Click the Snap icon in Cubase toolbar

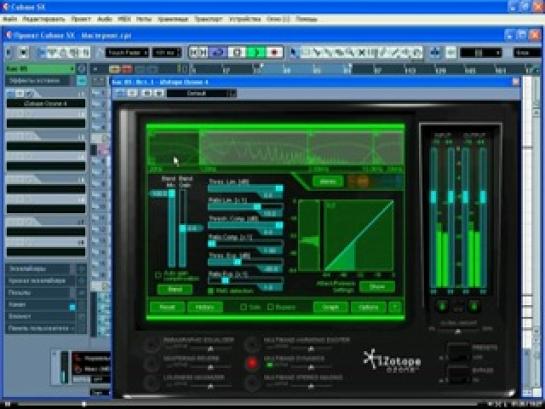tap(435, 52)
